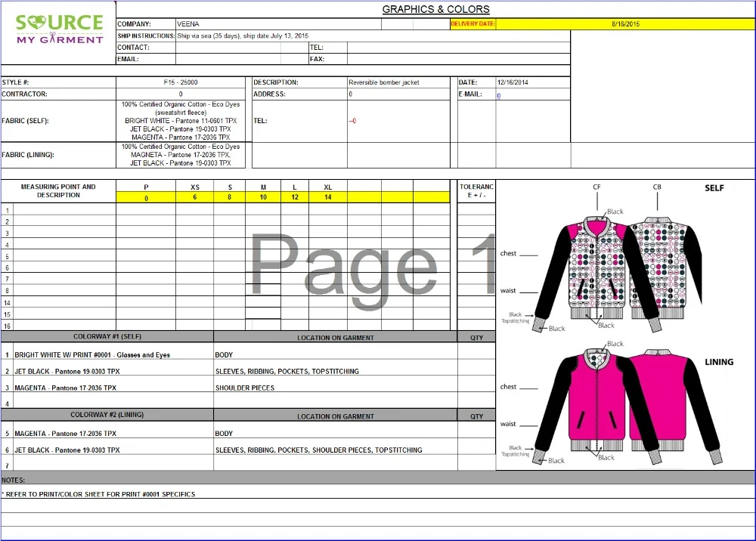
Task: Select the empty EMAIL input cell
Action: click(x=228, y=59)
